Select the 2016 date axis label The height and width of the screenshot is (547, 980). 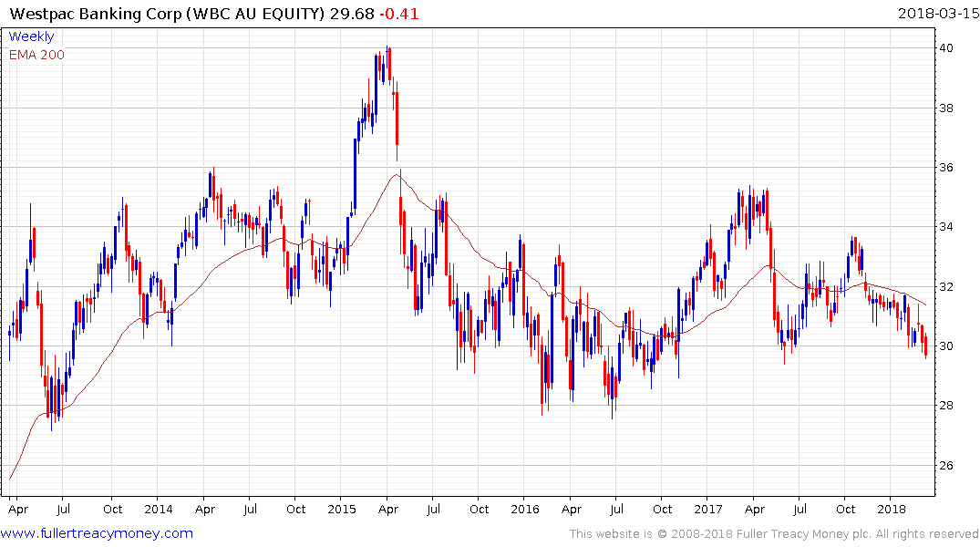tap(524, 509)
